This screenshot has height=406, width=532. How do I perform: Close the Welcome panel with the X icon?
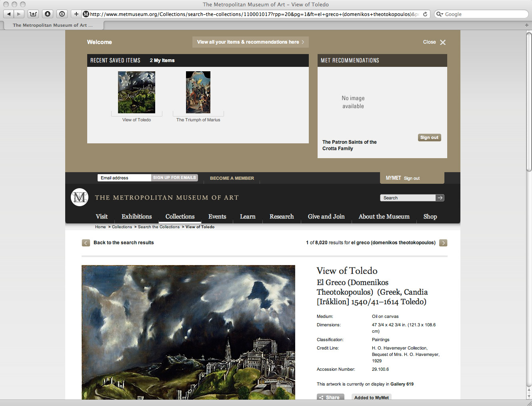point(443,42)
